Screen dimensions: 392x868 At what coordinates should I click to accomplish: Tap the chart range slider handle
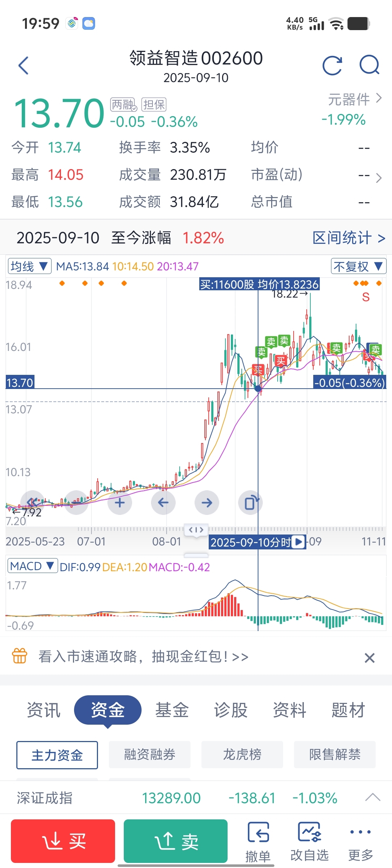(196, 530)
